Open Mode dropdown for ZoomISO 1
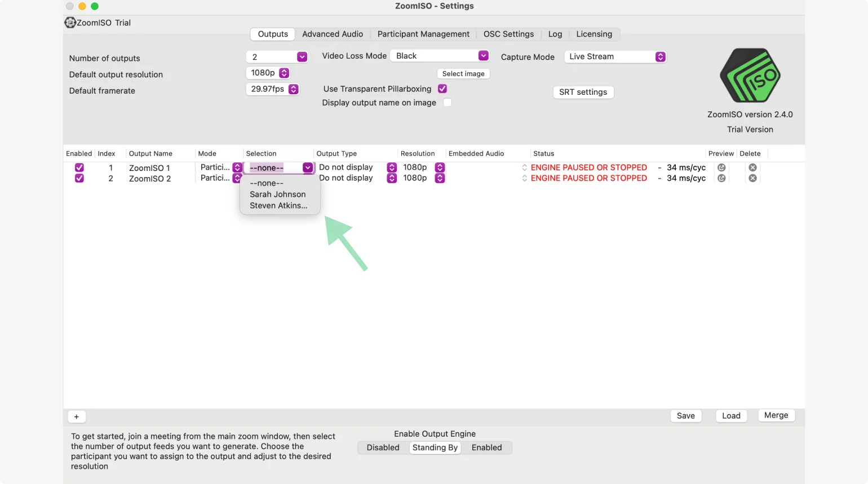This screenshot has height=484, width=868. (220, 168)
